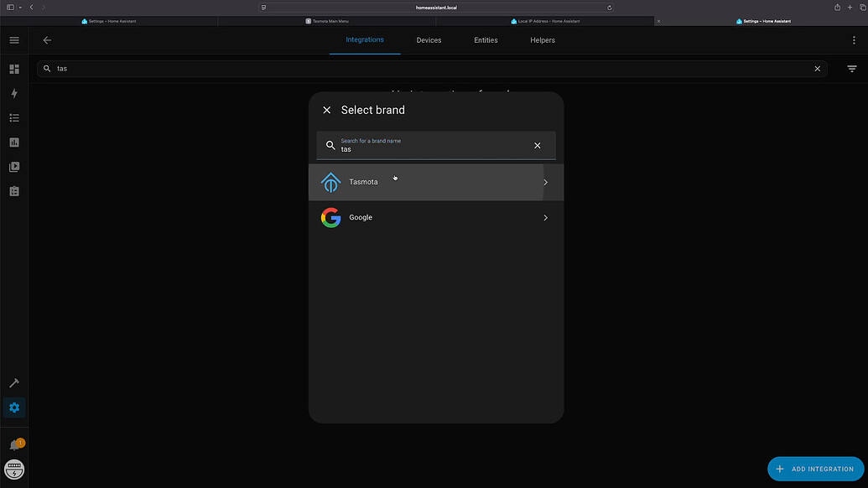Navigate back using the back arrow
The width and height of the screenshot is (868, 488).
pos(46,39)
